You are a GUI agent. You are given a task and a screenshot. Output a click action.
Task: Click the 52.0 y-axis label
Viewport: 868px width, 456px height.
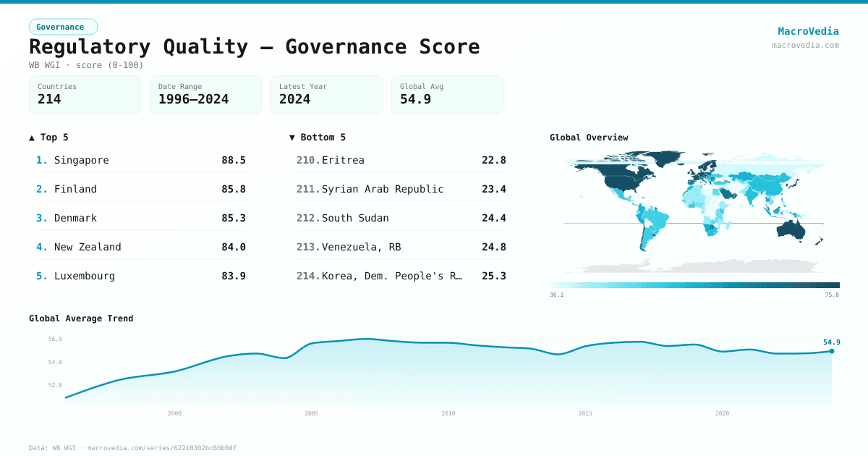coord(55,385)
